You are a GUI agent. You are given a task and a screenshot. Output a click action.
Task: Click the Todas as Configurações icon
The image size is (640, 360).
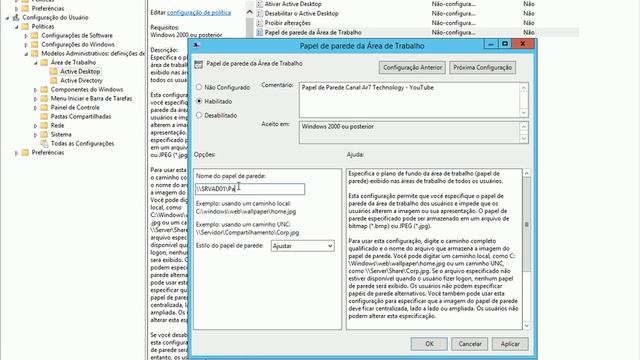(x=44, y=143)
